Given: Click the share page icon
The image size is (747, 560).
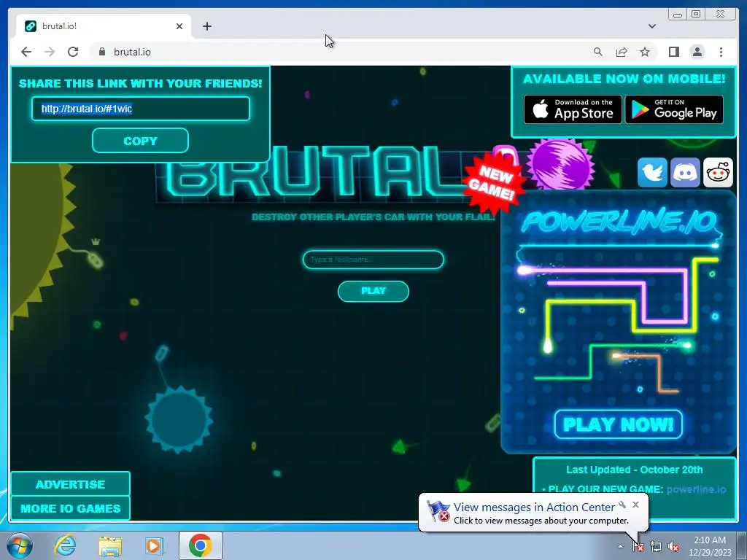Looking at the screenshot, I should (622, 52).
